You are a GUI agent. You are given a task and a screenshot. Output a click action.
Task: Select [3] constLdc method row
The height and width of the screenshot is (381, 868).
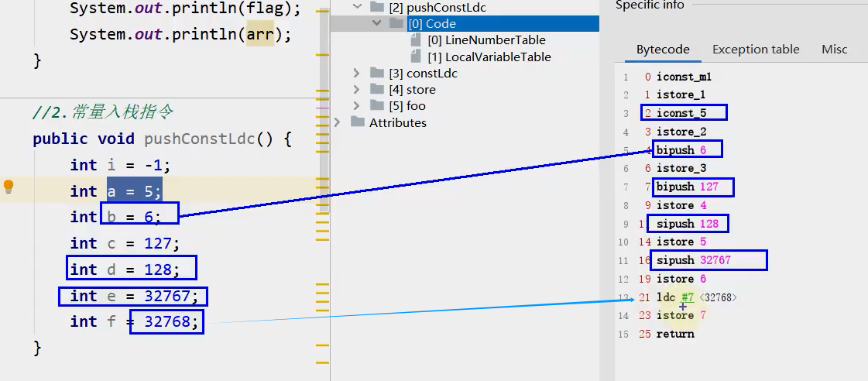pos(423,73)
